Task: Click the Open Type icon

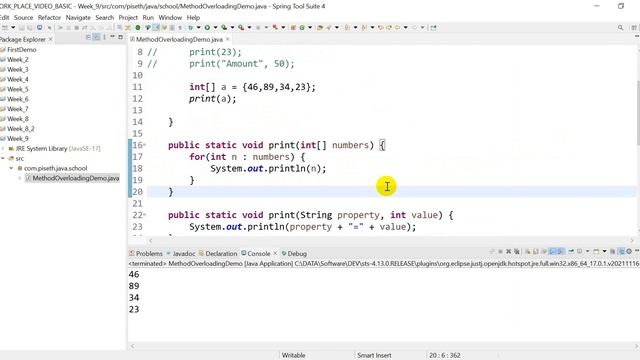Action: (x=320, y=27)
